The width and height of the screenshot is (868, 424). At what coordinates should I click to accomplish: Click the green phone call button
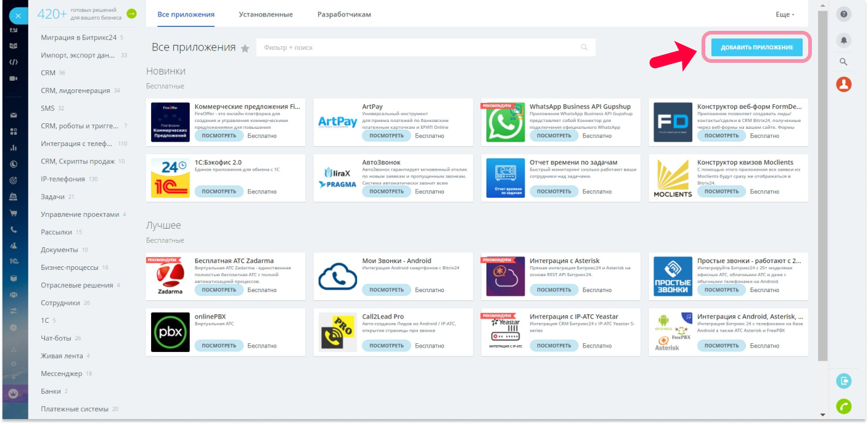click(x=844, y=407)
